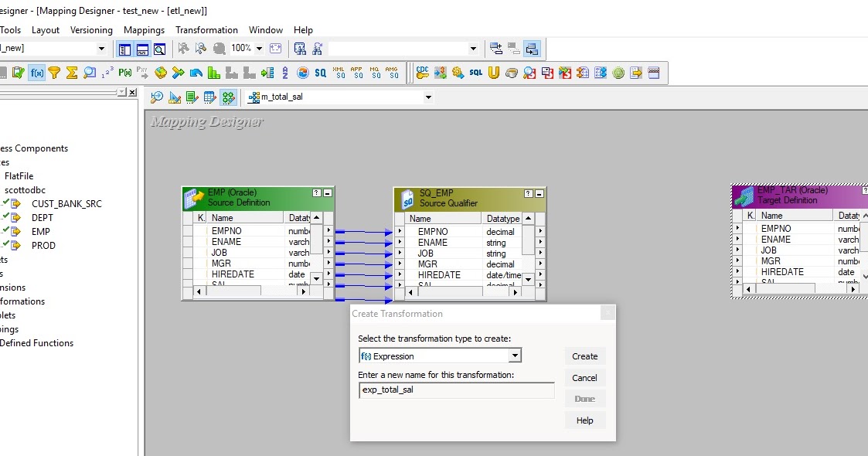Click Create in the Create Transformation dialog
This screenshot has width=868, height=456.
[x=584, y=356]
